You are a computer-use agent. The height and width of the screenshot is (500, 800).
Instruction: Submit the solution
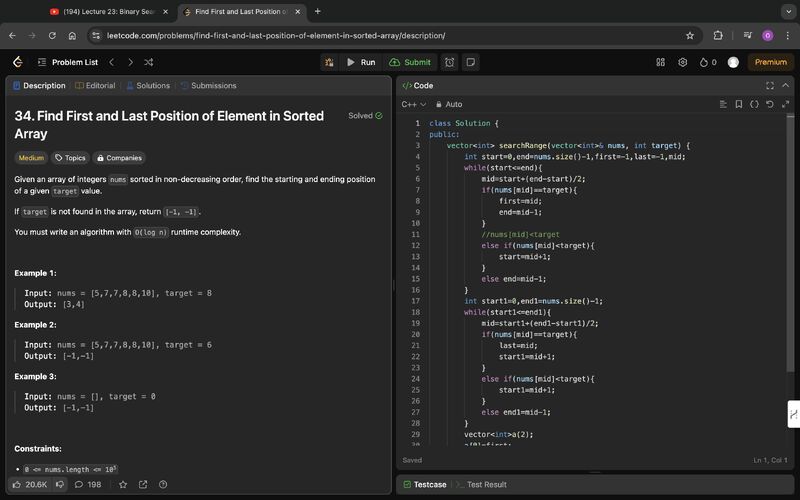click(x=410, y=62)
